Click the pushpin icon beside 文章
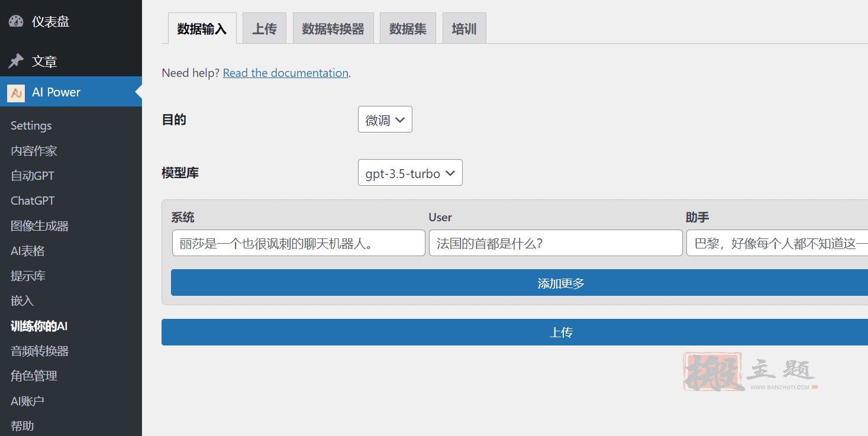The image size is (868, 436). tap(16, 61)
